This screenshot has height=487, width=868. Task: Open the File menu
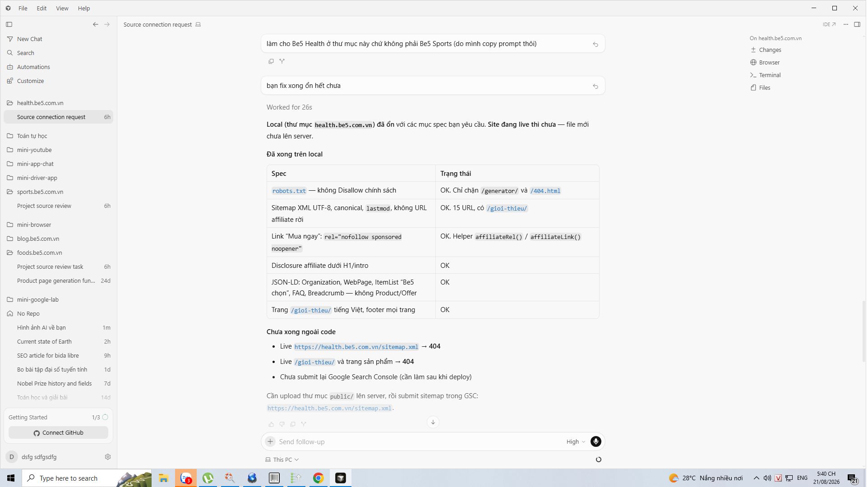coord(23,8)
